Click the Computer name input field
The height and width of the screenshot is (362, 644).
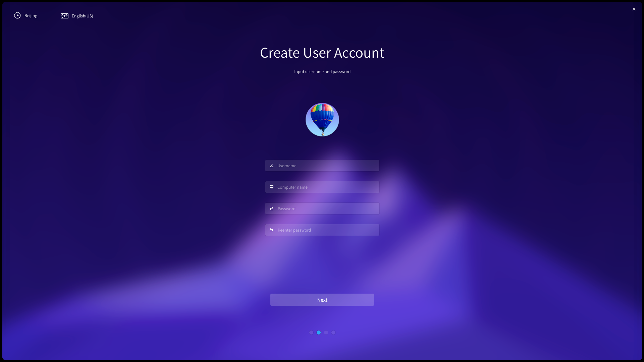point(322,186)
